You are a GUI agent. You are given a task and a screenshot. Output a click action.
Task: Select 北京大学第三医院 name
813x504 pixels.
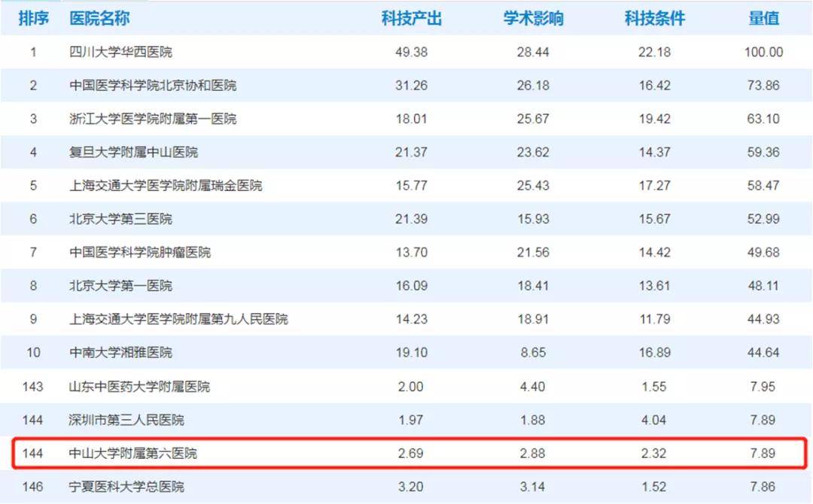click(x=120, y=219)
